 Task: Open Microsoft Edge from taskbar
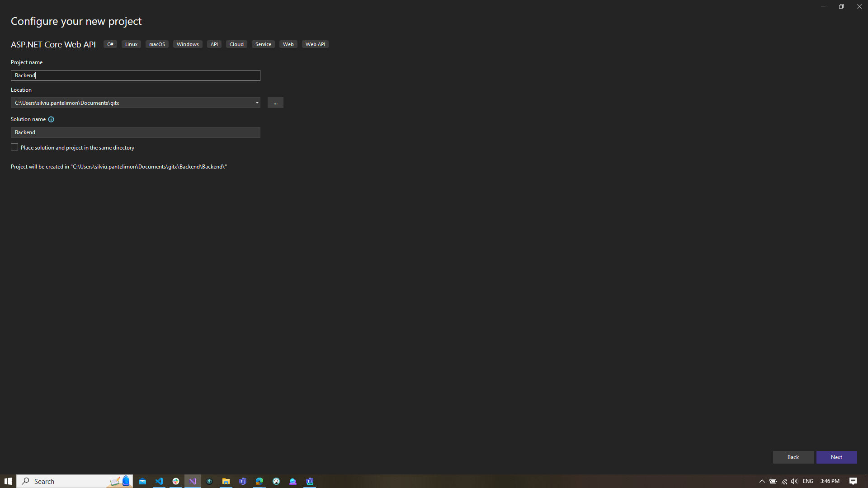pos(259,481)
